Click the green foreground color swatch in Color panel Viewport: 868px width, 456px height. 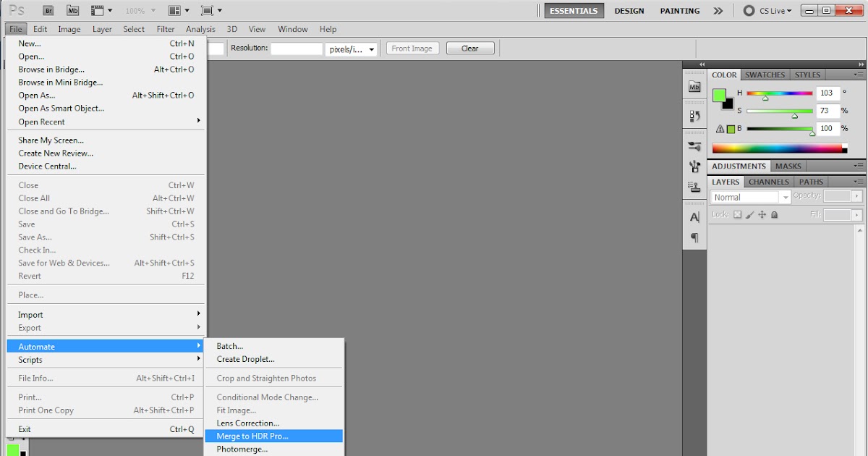[x=719, y=96]
